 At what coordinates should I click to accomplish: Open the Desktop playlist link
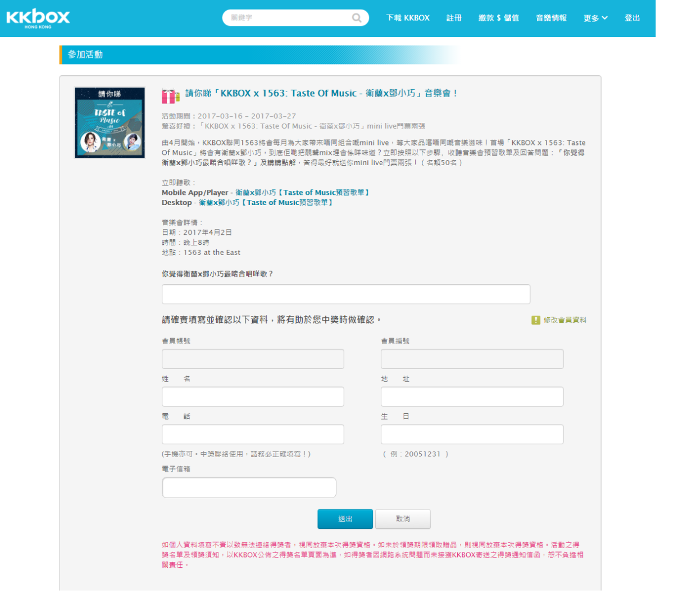click(266, 203)
